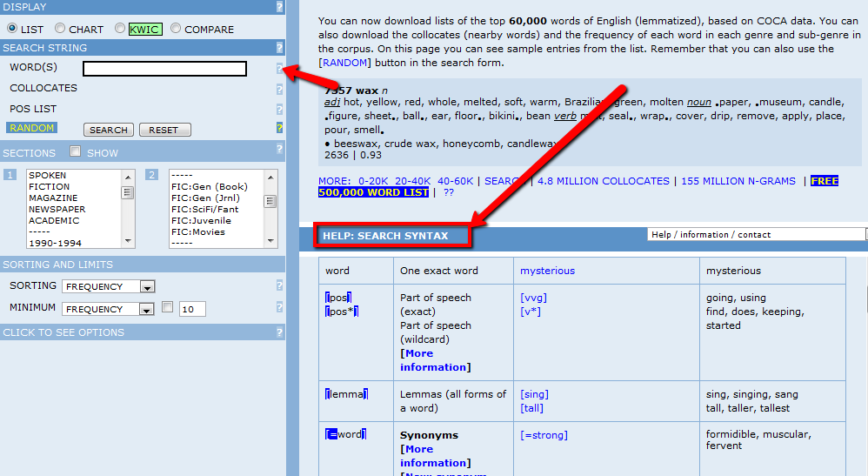Click help icon beside MINIMUM row
Image resolution: width=868 pixels, height=476 pixels.
click(x=279, y=307)
